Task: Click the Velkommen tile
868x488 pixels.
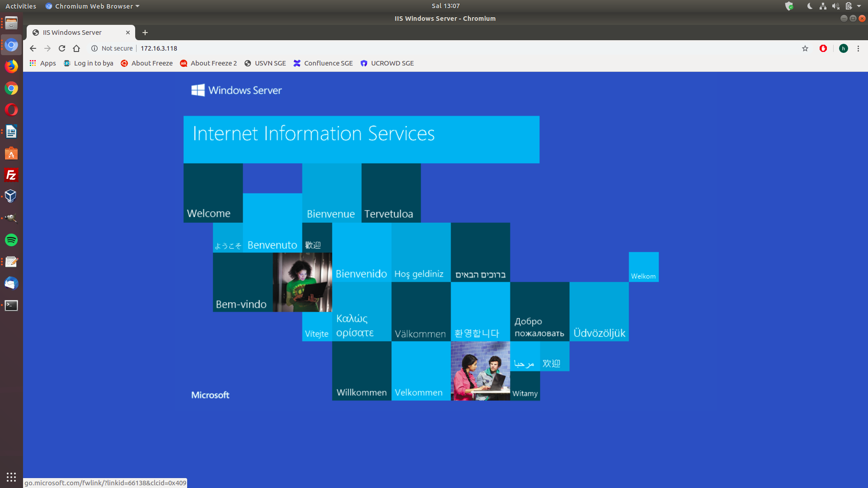Action: 421,371
